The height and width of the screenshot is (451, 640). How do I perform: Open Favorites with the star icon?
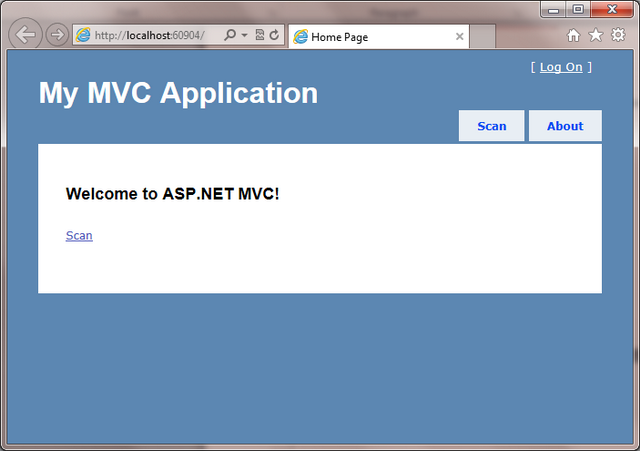click(x=596, y=35)
